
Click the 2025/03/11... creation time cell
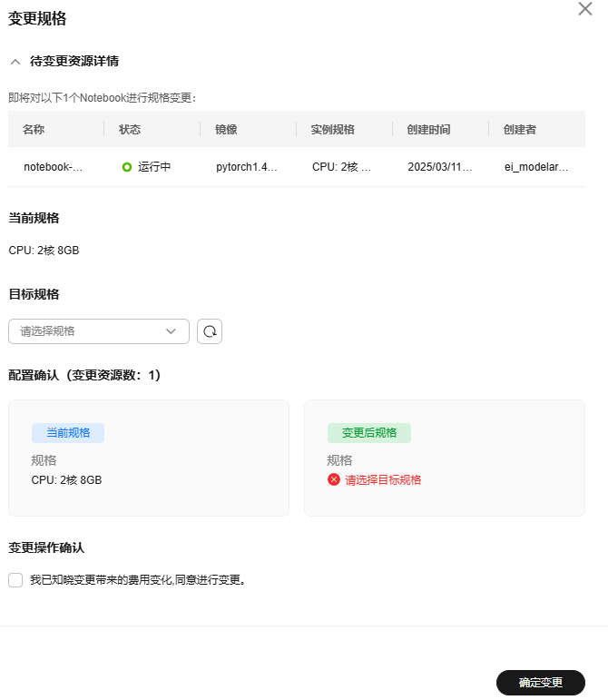[x=440, y=167]
